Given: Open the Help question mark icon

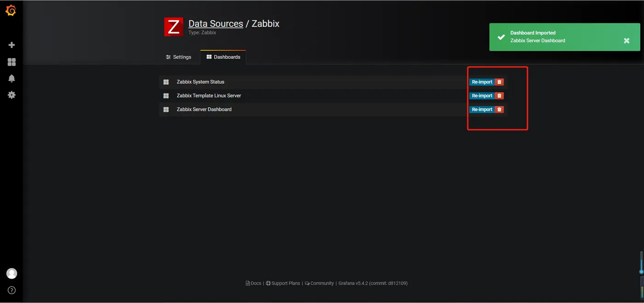Looking at the screenshot, I should click(x=11, y=290).
